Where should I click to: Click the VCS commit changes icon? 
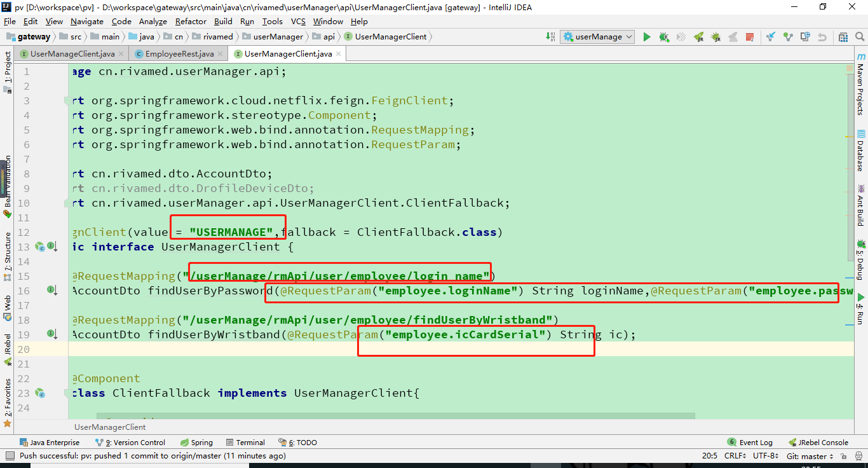(788, 37)
